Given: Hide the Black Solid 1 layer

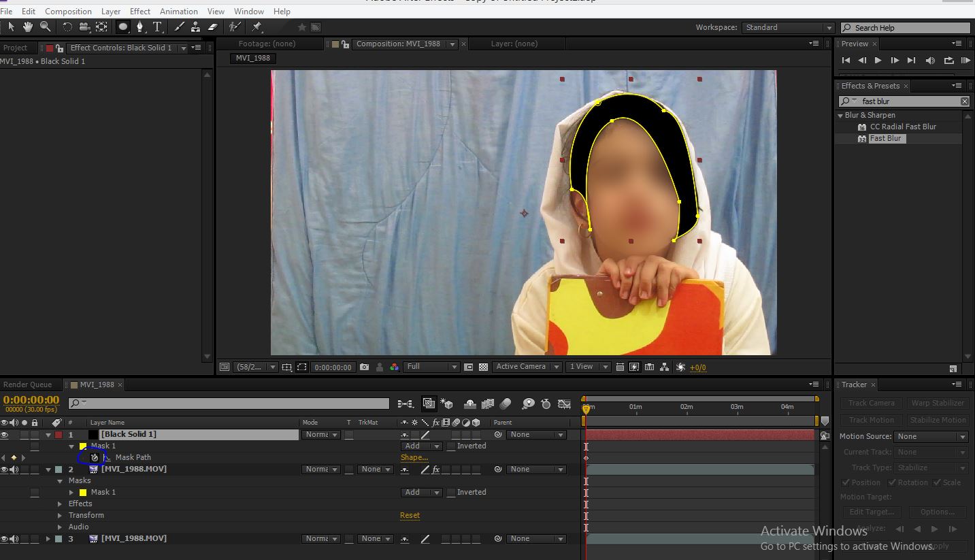Looking at the screenshot, I should click(4, 434).
